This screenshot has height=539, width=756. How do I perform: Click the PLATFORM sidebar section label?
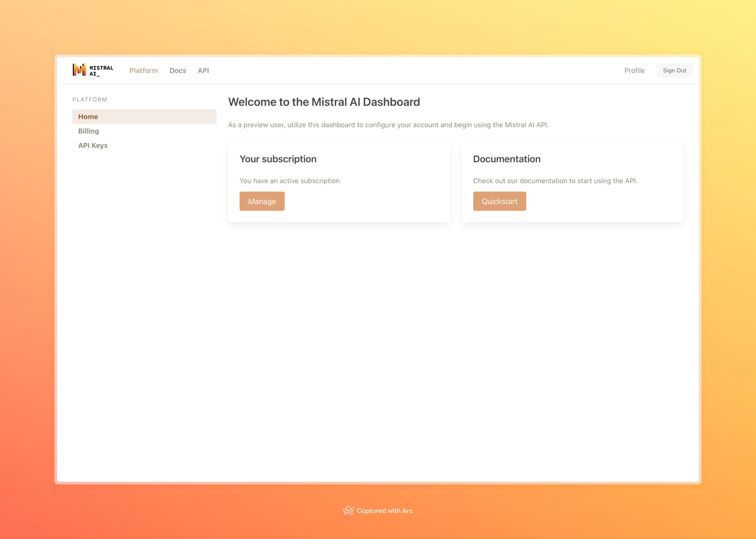[x=90, y=100]
